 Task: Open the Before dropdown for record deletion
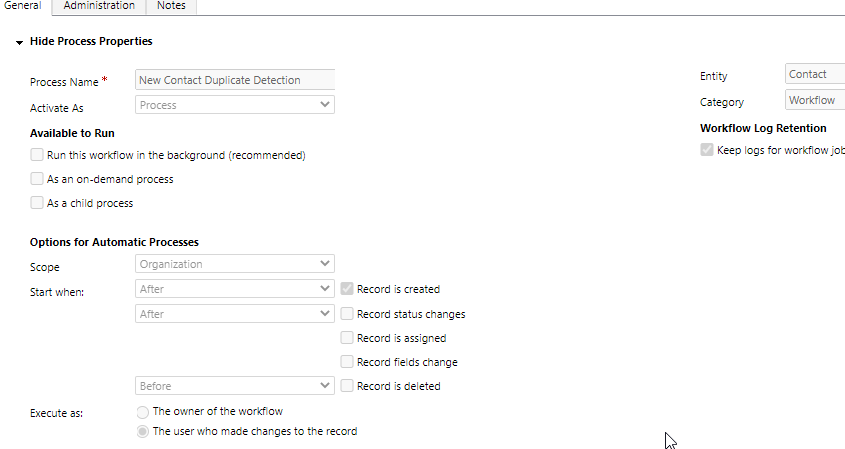[234, 385]
